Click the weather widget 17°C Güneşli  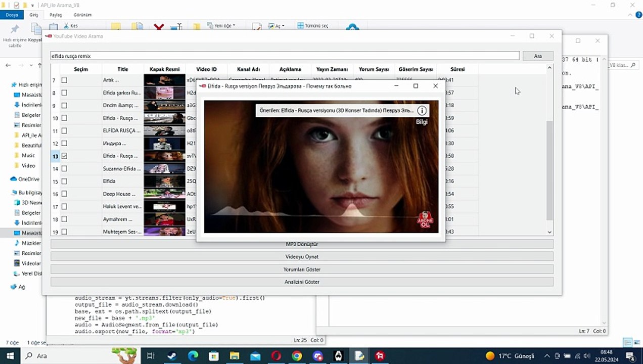[510, 356]
